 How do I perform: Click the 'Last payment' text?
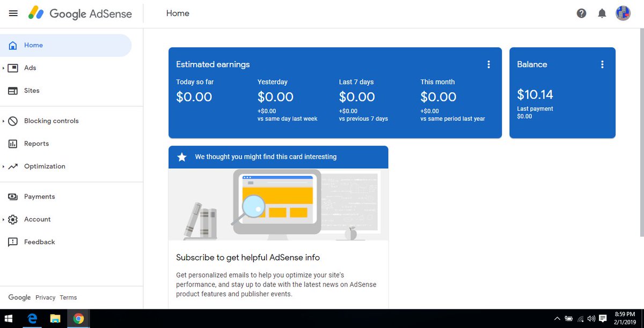pos(535,108)
